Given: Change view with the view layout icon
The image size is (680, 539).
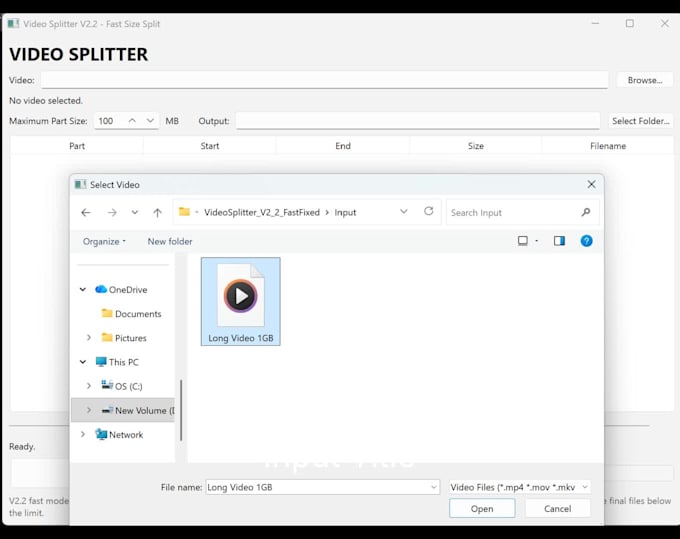Looking at the screenshot, I should click(523, 241).
